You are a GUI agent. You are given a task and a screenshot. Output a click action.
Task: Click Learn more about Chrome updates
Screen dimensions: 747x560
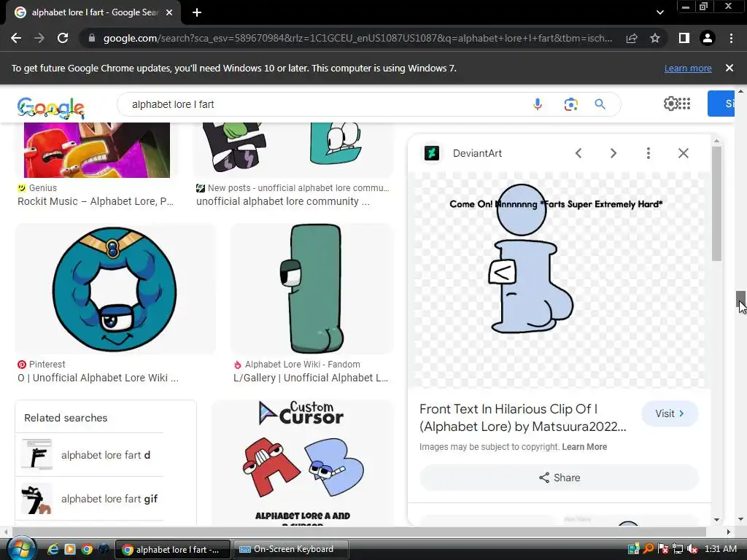(x=688, y=68)
